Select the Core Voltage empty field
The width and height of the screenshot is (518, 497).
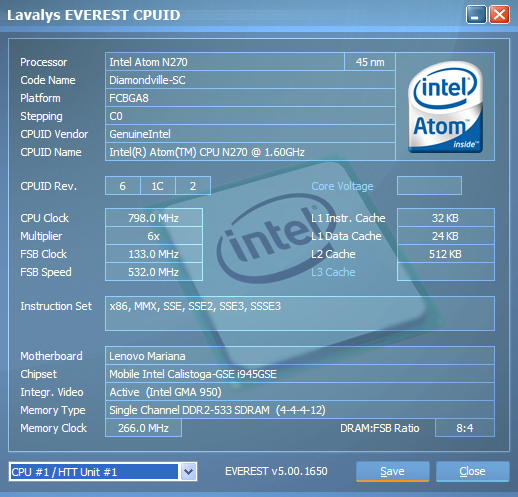click(x=429, y=186)
